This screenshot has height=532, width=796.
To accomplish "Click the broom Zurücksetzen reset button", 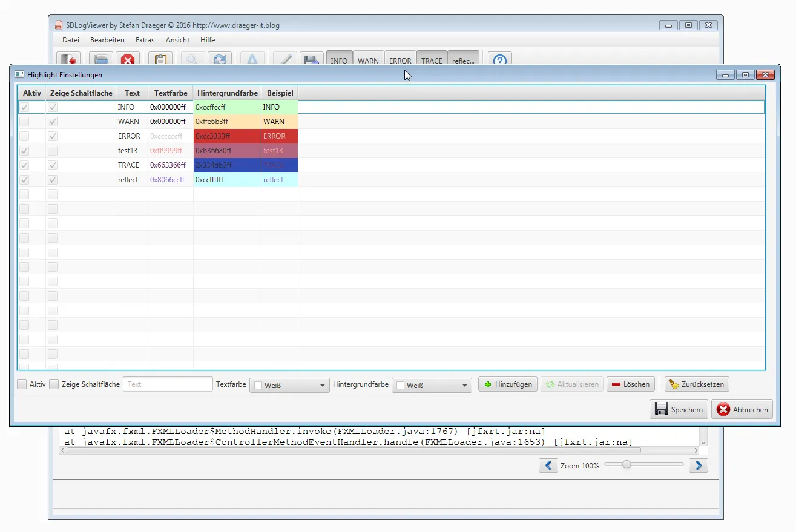I will [697, 384].
